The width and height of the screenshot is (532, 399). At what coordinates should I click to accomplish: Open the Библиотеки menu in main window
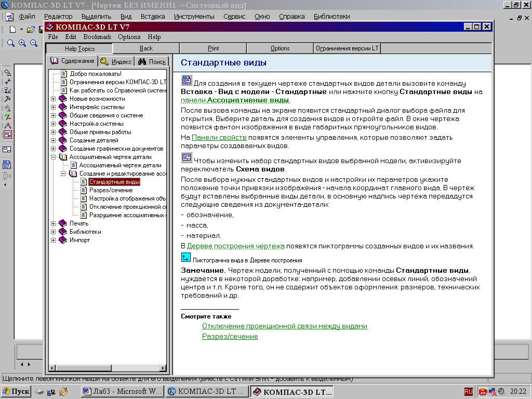click(x=332, y=16)
